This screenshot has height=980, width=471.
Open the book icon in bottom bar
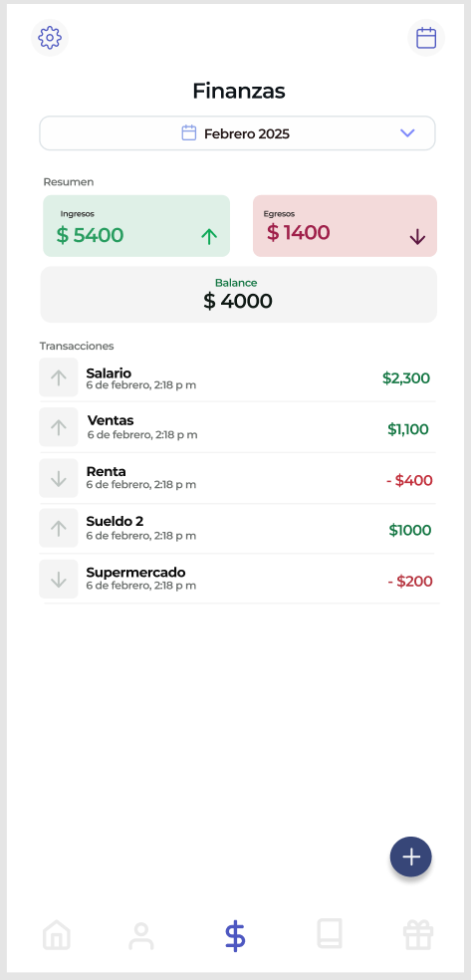[x=330, y=934]
